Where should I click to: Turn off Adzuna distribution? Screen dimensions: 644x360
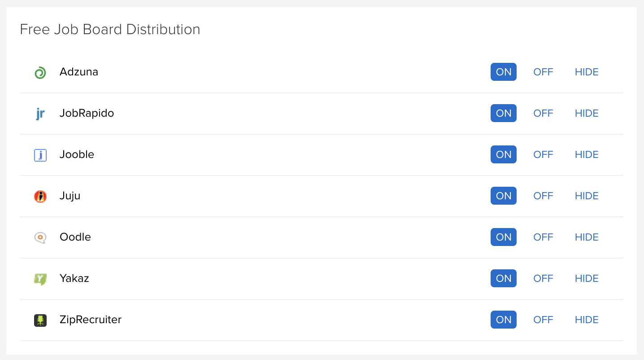543,72
